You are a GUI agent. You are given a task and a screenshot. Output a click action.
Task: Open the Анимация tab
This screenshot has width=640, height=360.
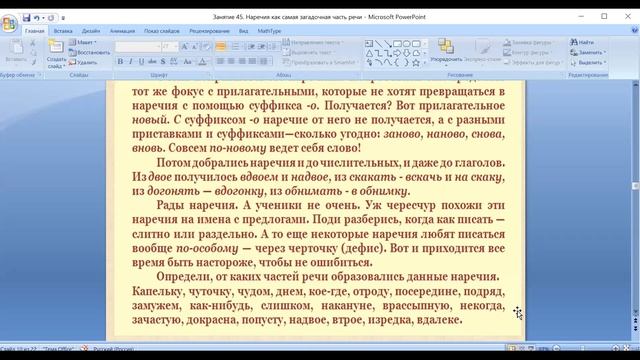click(122, 31)
